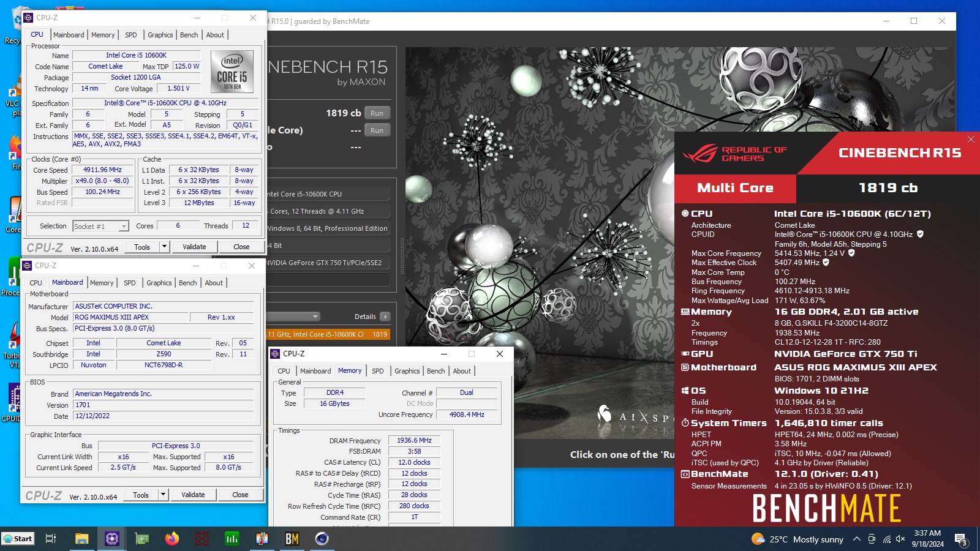The height and width of the screenshot is (551, 980).
Task: Click the GPU-Z graphics card taskbar icon
Action: point(142,539)
